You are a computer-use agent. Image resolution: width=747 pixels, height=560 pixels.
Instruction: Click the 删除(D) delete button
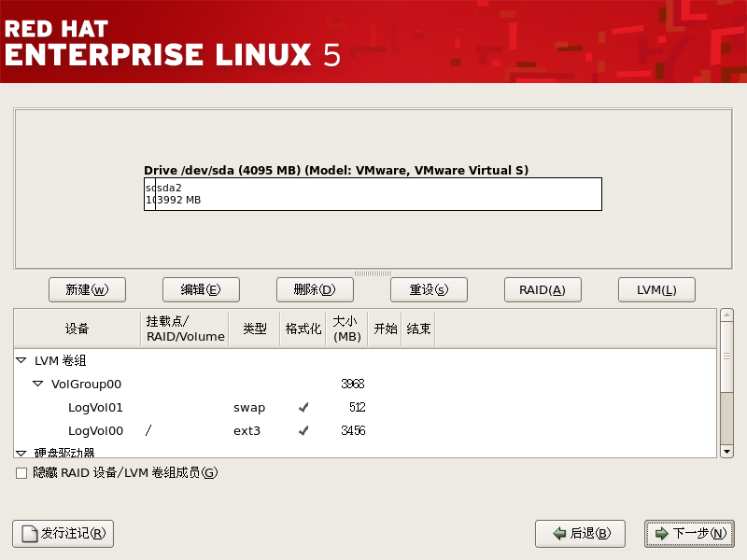[x=315, y=289]
